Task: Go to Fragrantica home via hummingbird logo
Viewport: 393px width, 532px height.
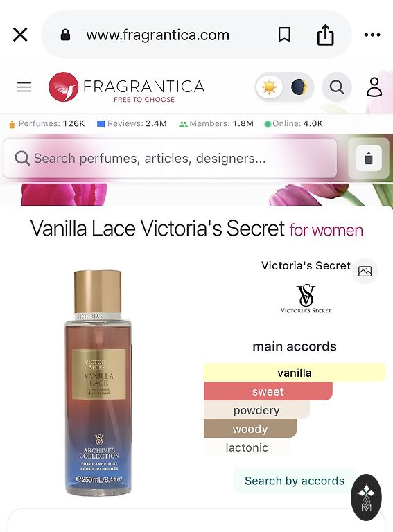Action: [64, 87]
